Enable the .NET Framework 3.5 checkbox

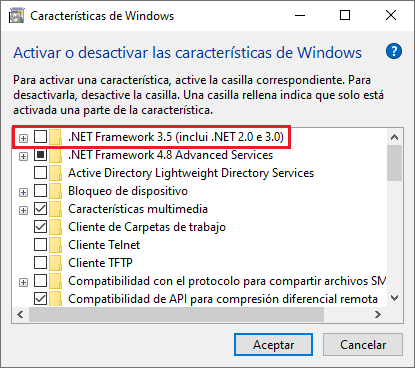40,137
